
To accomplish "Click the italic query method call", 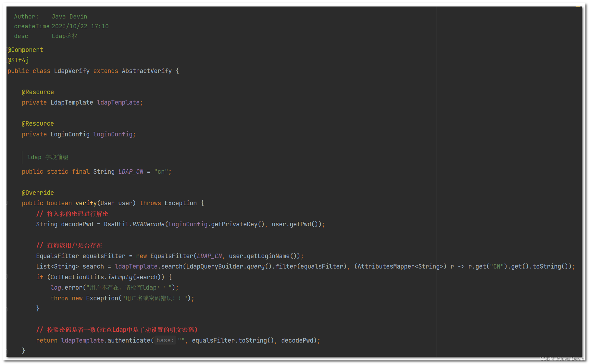I will tap(256, 266).
